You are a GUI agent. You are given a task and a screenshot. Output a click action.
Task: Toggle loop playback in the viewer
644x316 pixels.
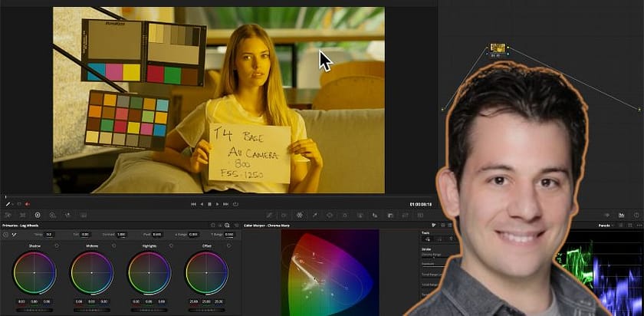235,204
